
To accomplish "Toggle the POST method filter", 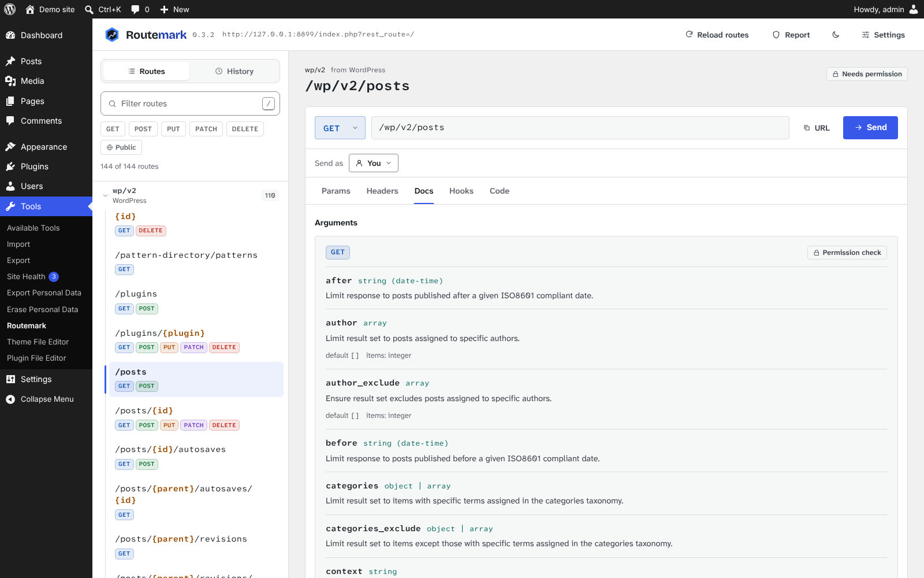I will [x=143, y=129].
